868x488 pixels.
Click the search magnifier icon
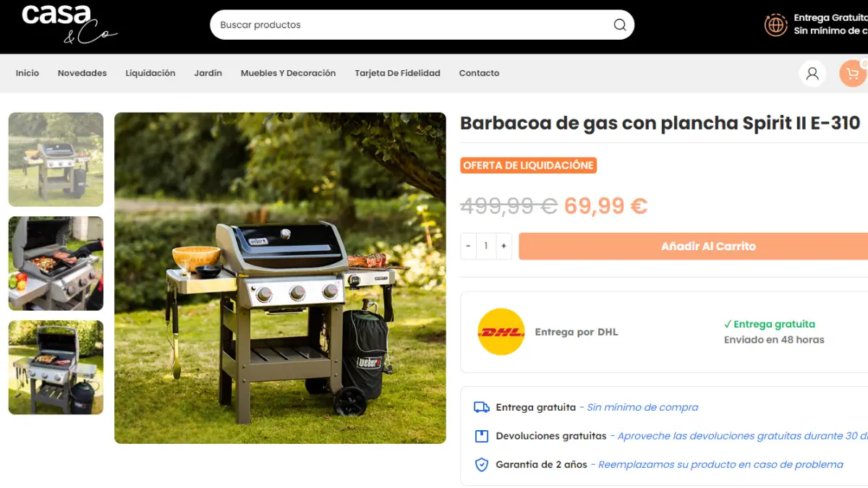pyautogui.click(x=620, y=25)
